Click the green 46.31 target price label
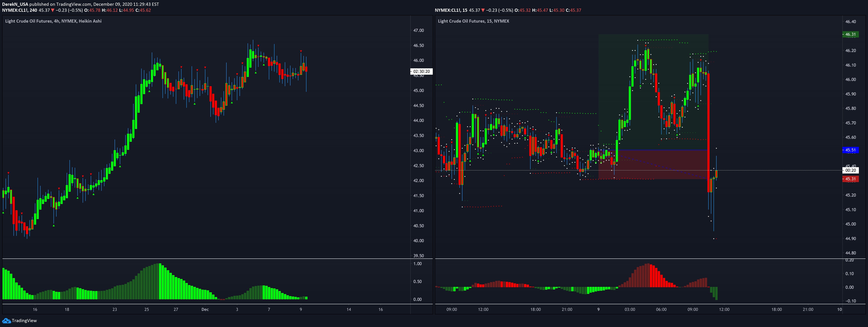868x327 pixels. (x=850, y=34)
